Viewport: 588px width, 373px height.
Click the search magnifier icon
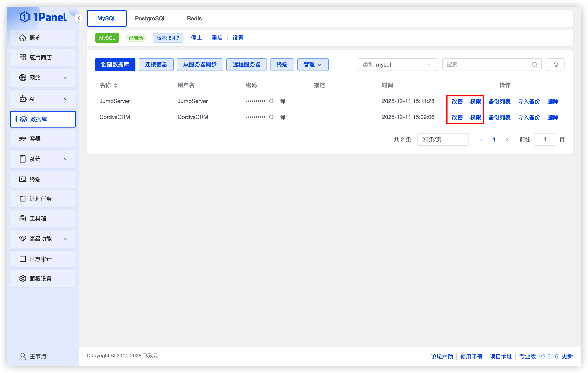tap(534, 65)
